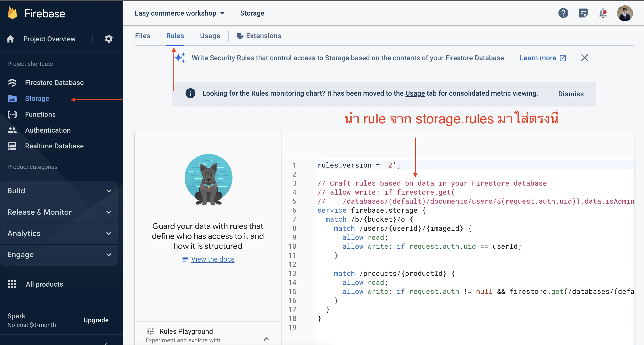The width and height of the screenshot is (644, 345).
Task: Click the guard dog illustration
Action: (208, 179)
